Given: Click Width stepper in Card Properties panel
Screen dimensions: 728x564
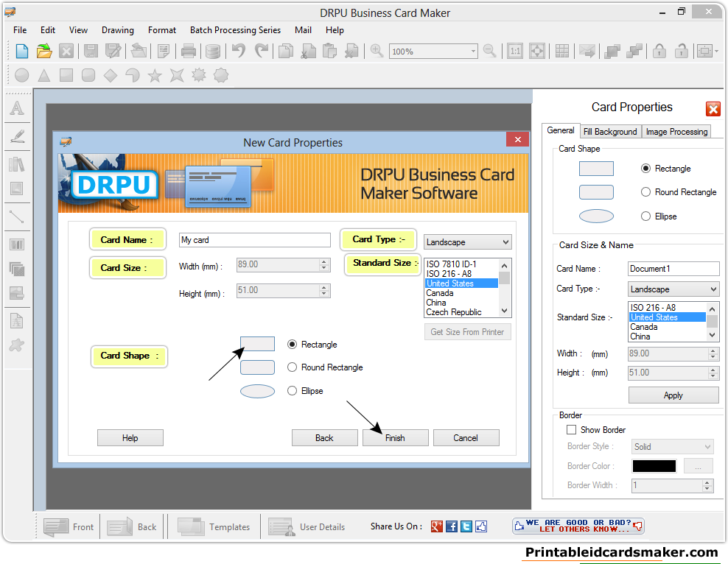Looking at the screenshot, I should (713, 354).
